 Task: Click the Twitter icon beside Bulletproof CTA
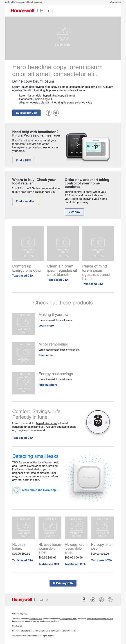point(56,113)
